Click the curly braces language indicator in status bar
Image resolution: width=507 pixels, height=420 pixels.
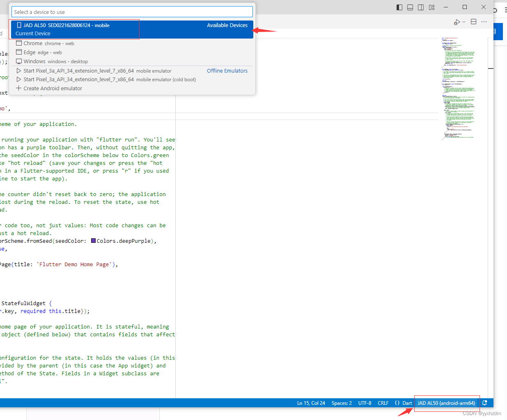click(x=397, y=403)
